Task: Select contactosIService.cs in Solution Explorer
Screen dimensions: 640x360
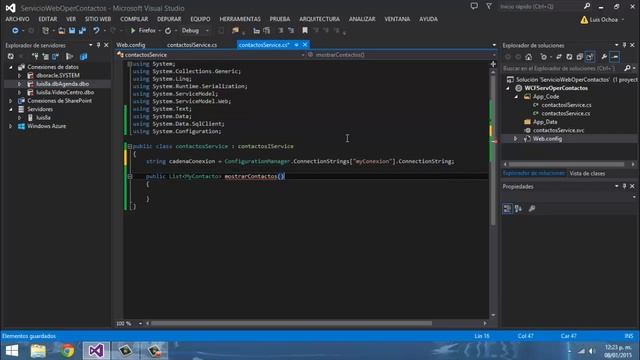Action: (x=567, y=105)
